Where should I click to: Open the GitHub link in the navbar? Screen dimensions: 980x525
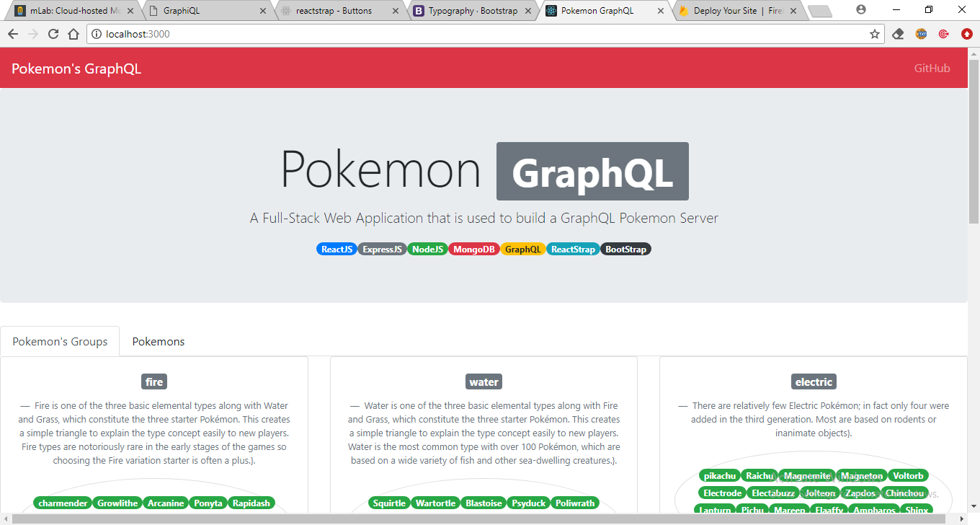(x=931, y=67)
